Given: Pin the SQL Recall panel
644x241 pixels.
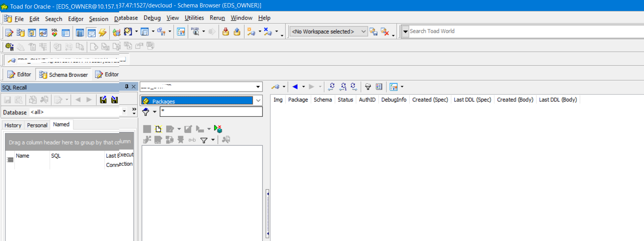Looking at the screenshot, I should (x=127, y=87).
